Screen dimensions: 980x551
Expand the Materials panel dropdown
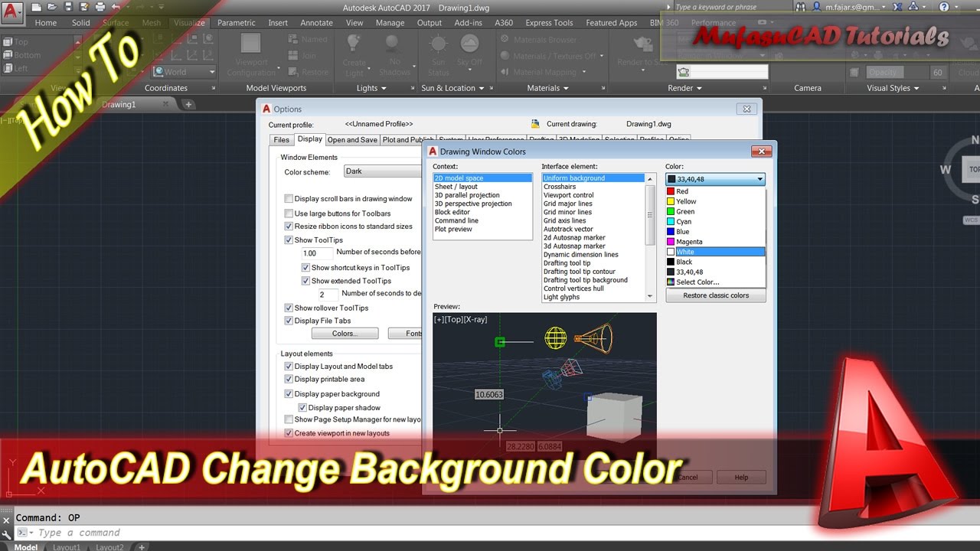[547, 88]
